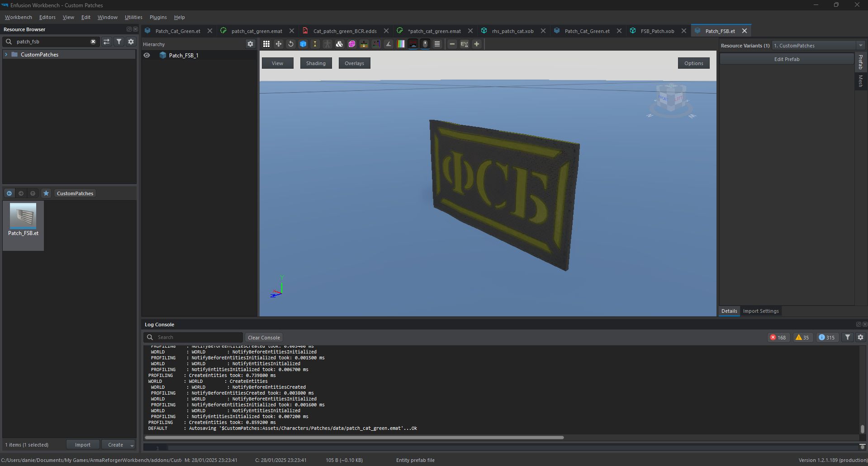Image resolution: width=868 pixels, height=466 pixels.
Task: Open the Plugins menu
Action: pos(157,17)
